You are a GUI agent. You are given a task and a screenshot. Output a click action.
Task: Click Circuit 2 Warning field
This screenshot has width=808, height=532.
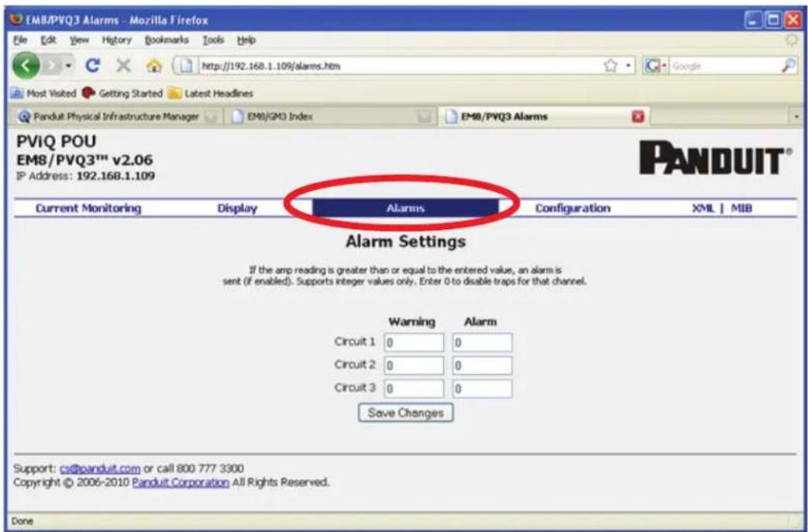pos(414,366)
